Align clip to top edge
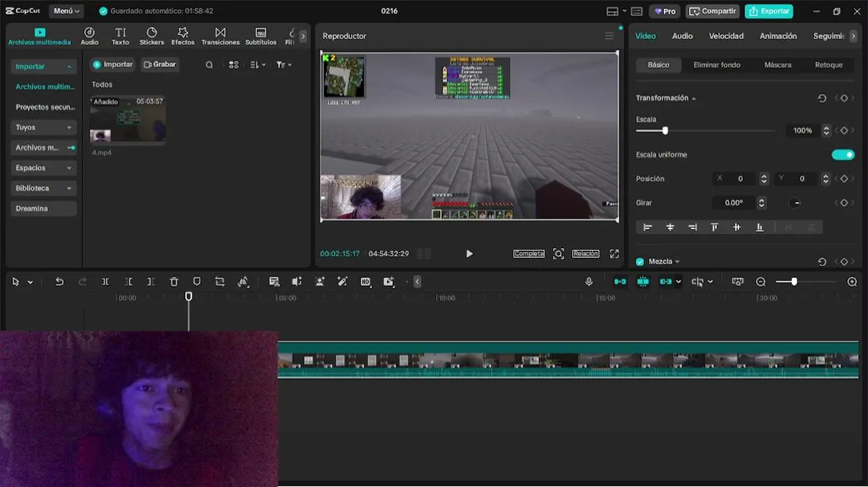 tap(715, 227)
